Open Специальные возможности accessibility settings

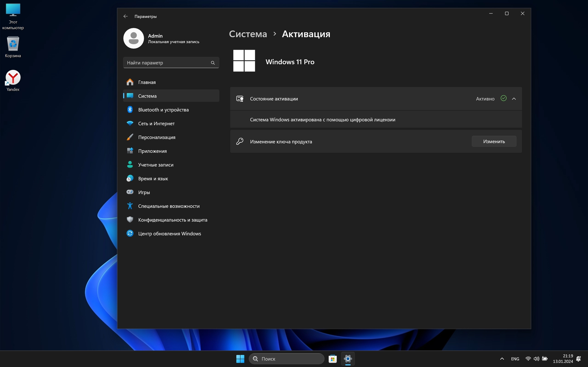pos(169,206)
